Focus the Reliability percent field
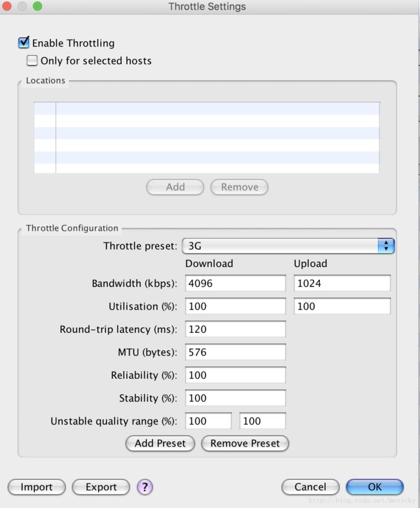The image size is (420, 508). tap(235, 375)
